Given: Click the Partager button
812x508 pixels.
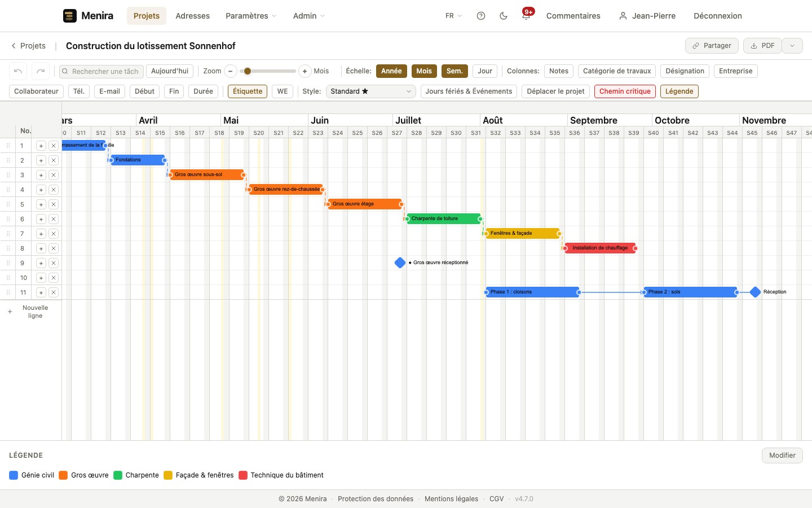Looking at the screenshot, I should tap(712, 46).
